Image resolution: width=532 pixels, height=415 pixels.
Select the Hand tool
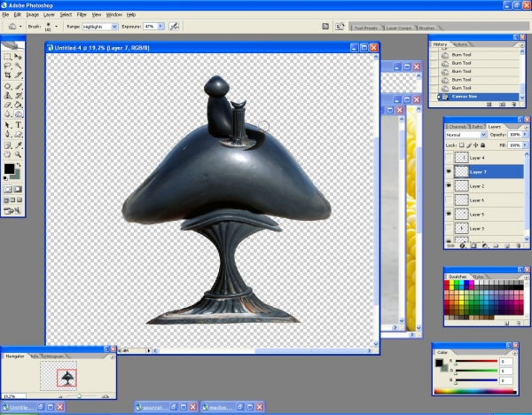tap(7, 154)
